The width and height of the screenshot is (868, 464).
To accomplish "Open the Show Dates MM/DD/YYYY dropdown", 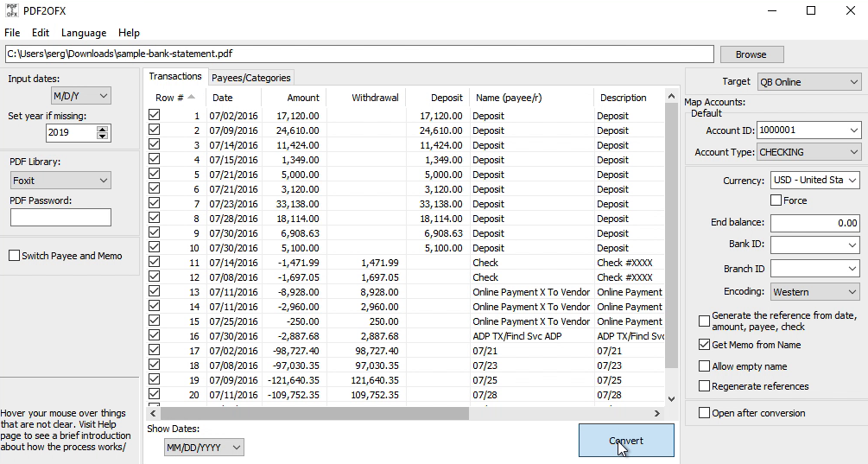I will point(204,448).
